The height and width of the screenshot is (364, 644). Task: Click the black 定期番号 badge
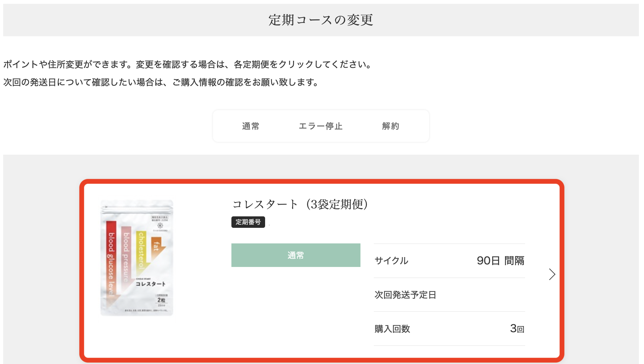[x=248, y=222]
